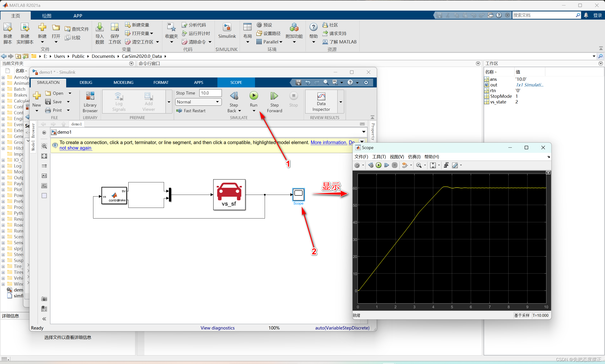The height and width of the screenshot is (364, 605).
Task: Expand the Save options arrow
Action: coord(69,102)
